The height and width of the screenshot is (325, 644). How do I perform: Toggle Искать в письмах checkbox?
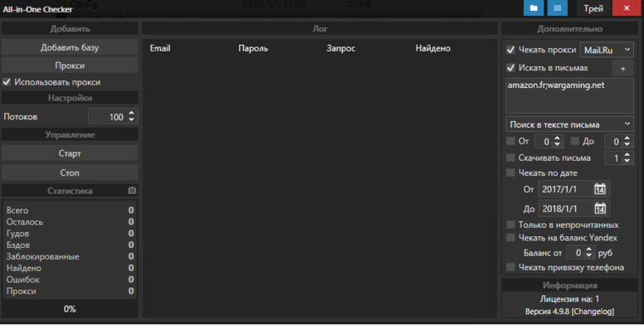point(510,68)
